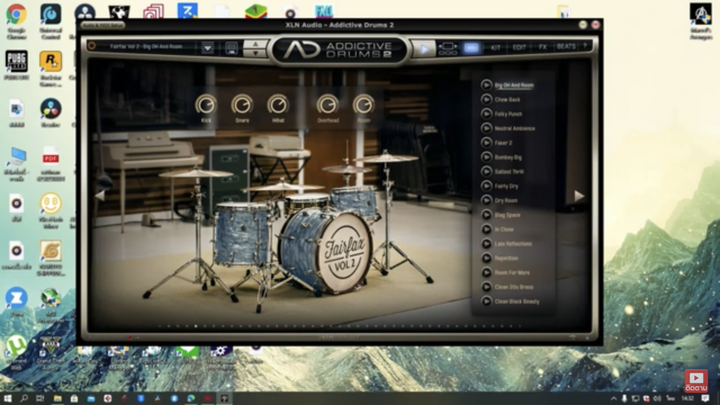Play the Chew Back preset preview
Image resolution: width=720 pixels, height=405 pixels.
pos(486,99)
